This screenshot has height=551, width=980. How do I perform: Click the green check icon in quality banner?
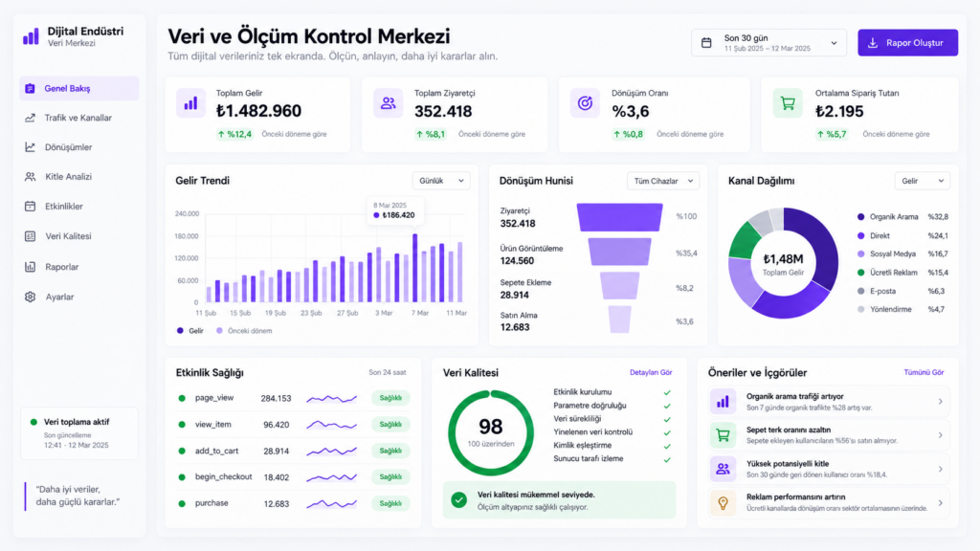pyautogui.click(x=458, y=499)
